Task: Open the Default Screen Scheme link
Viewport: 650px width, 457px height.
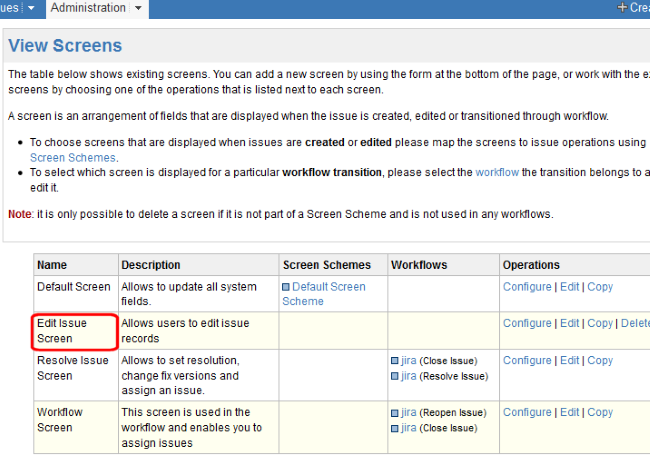Action: tap(324, 294)
